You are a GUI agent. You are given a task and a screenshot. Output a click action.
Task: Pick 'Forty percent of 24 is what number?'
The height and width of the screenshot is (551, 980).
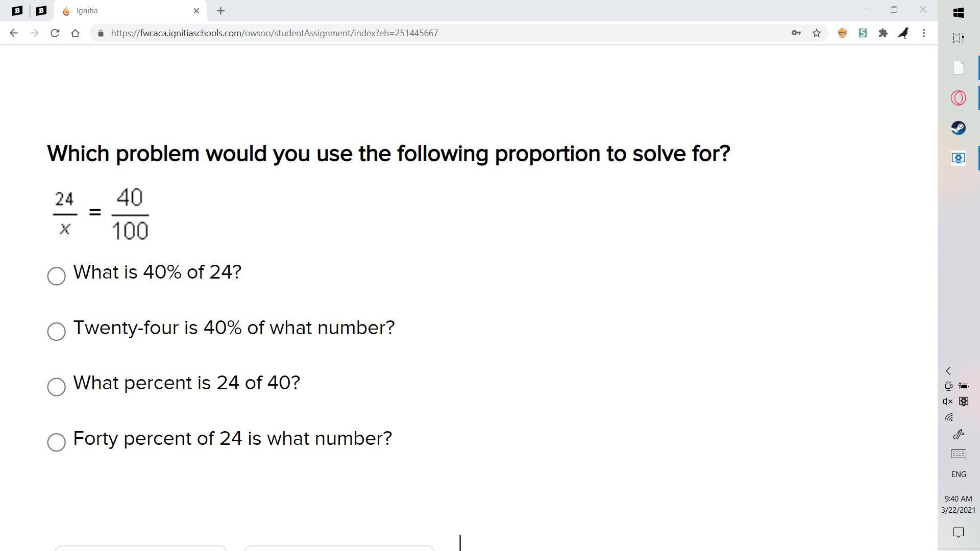(57, 442)
